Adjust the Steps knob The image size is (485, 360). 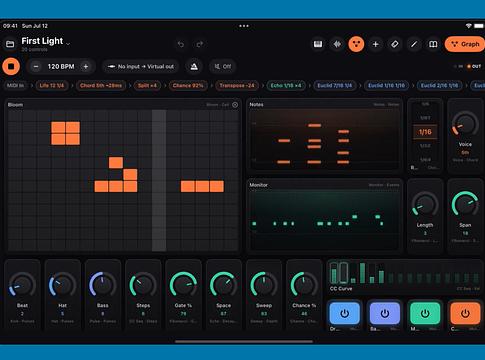pyautogui.click(x=143, y=284)
